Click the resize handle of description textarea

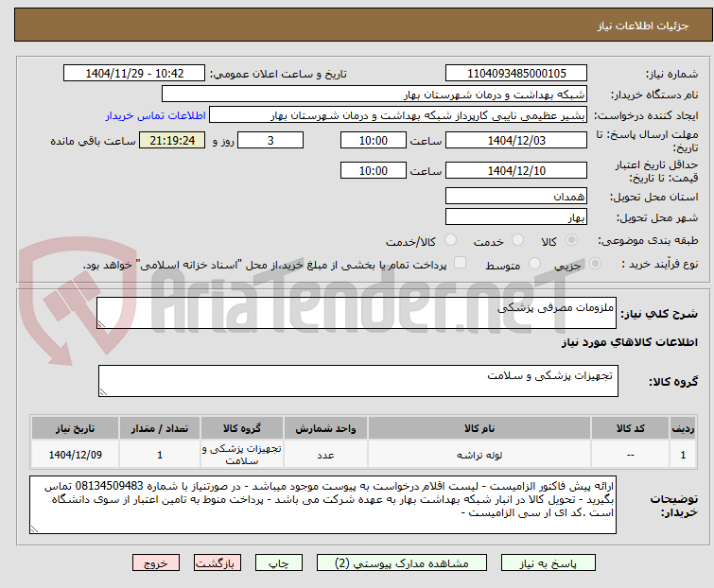101,324
